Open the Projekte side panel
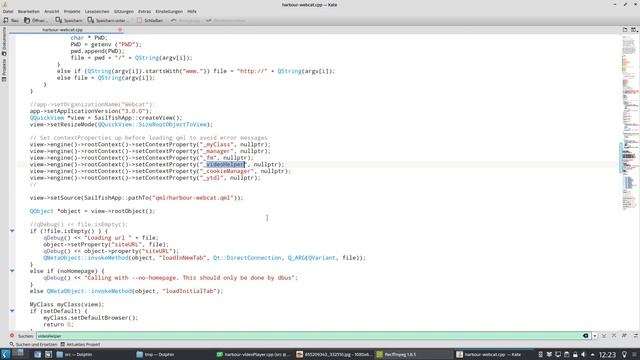 4,70
